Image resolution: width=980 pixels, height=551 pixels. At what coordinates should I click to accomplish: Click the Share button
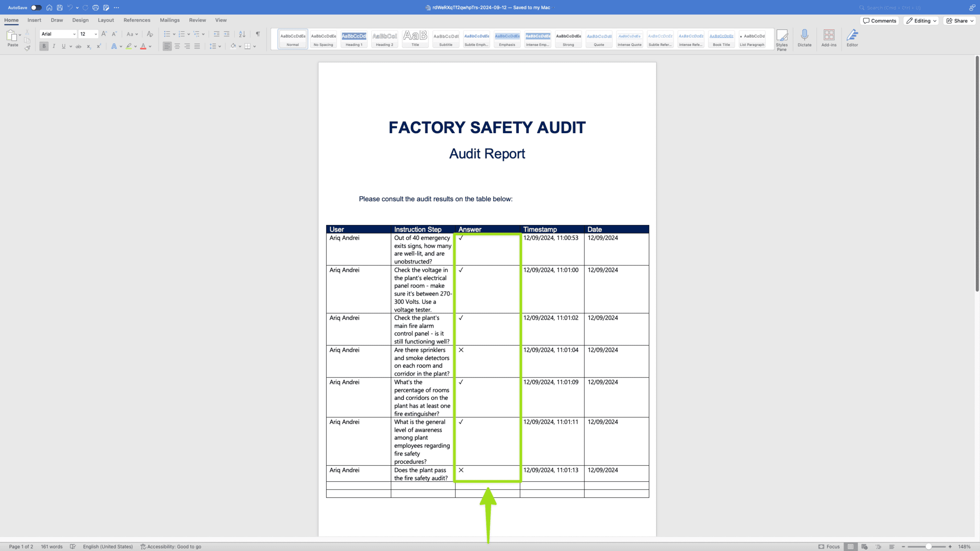click(x=959, y=21)
